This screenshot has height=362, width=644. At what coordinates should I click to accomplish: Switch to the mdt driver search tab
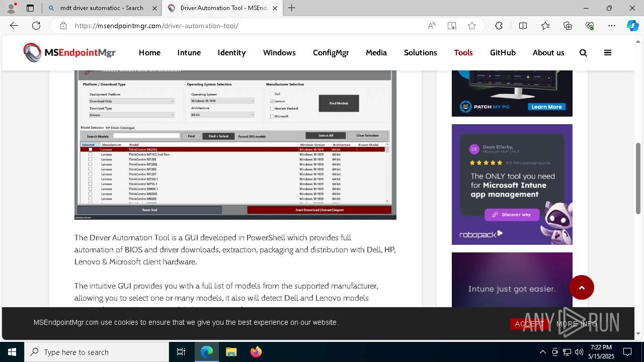pyautogui.click(x=102, y=8)
